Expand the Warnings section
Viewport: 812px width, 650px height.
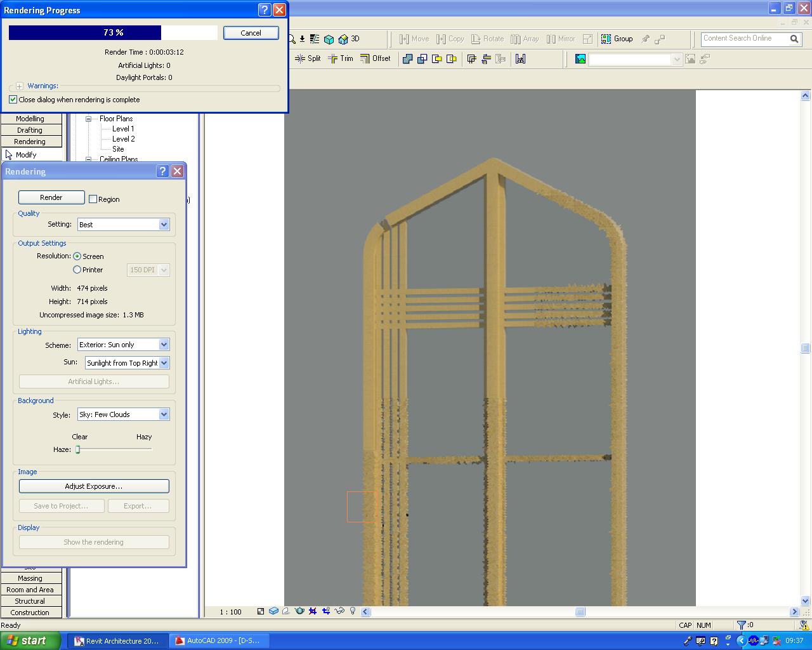[20, 86]
